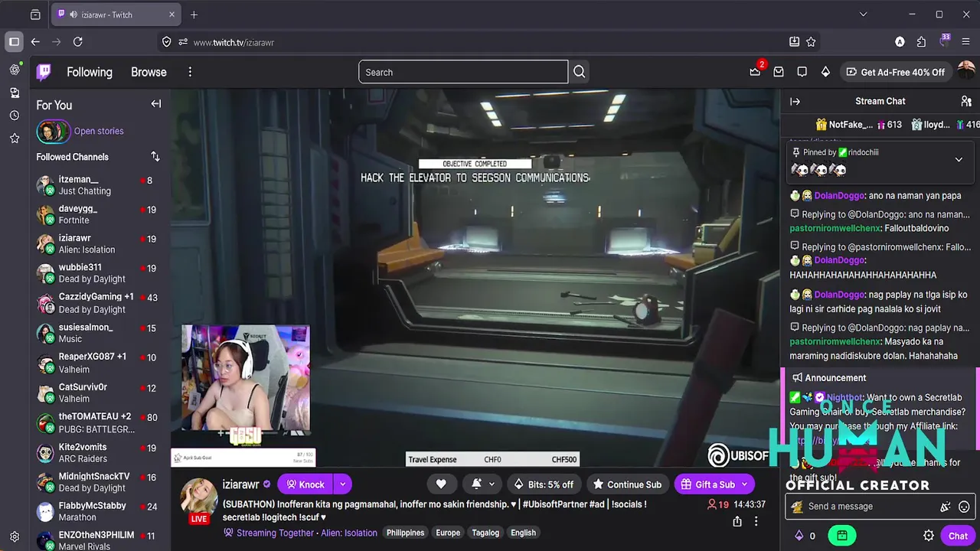
Task: Click the Tagalog stream tag
Action: [x=485, y=533]
